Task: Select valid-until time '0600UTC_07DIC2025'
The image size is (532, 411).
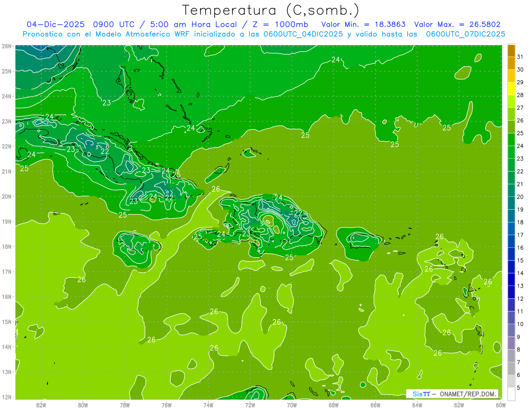Action: click(465, 34)
